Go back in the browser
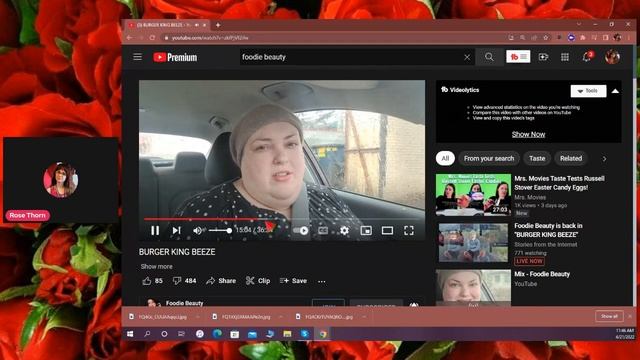This screenshot has height=360, width=640. (129, 38)
